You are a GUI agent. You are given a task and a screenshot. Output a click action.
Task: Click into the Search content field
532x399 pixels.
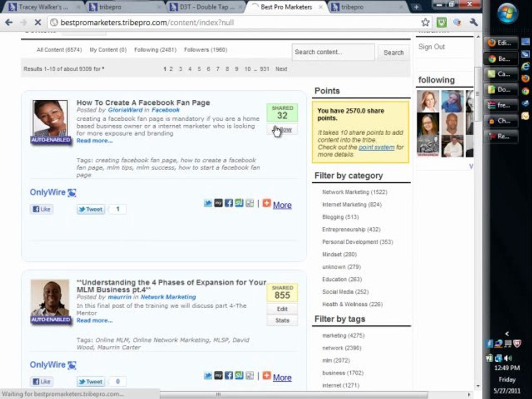click(x=333, y=52)
